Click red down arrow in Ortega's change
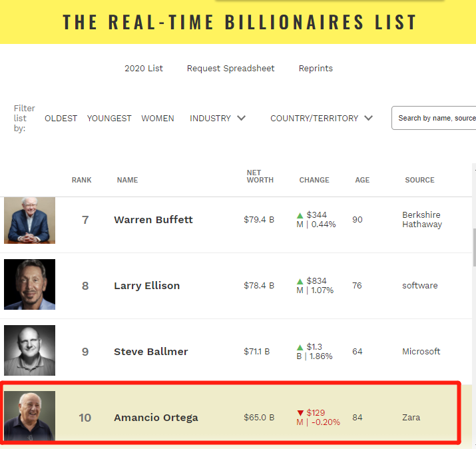This screenshot has width=476, height=449. click(x=300, y=413)
